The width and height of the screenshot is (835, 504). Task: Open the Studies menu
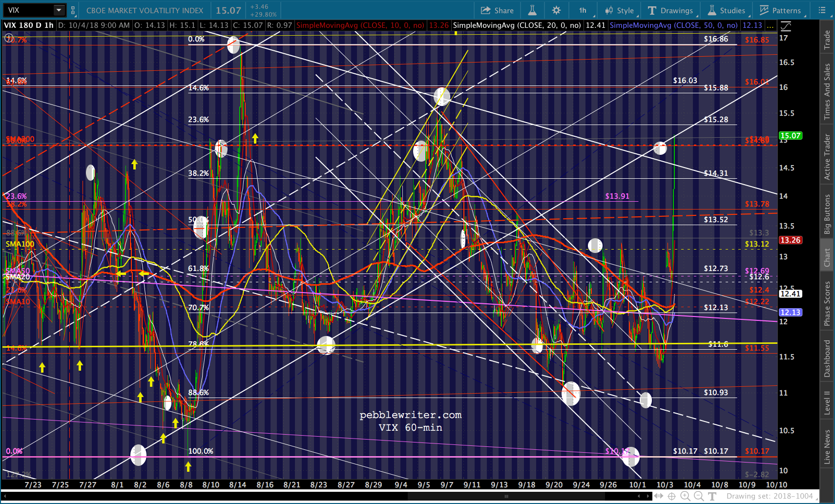[x=726, y=10]
